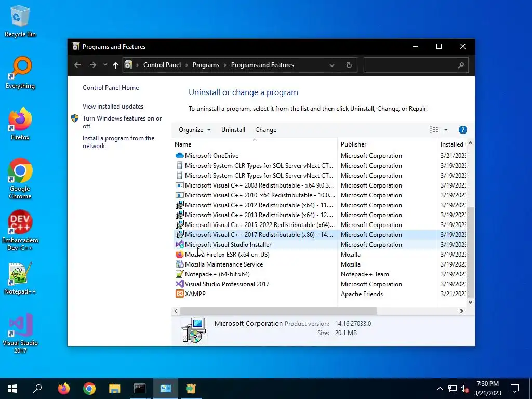Click the Control Panel breadcrumb
This screenshot has width=532, height=399.
162,65
